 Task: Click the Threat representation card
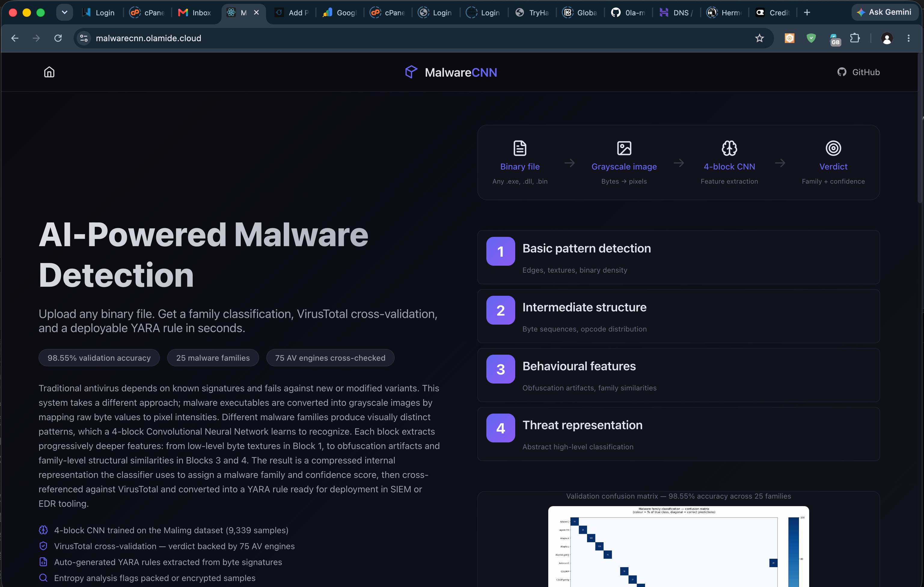pos(678,434)
